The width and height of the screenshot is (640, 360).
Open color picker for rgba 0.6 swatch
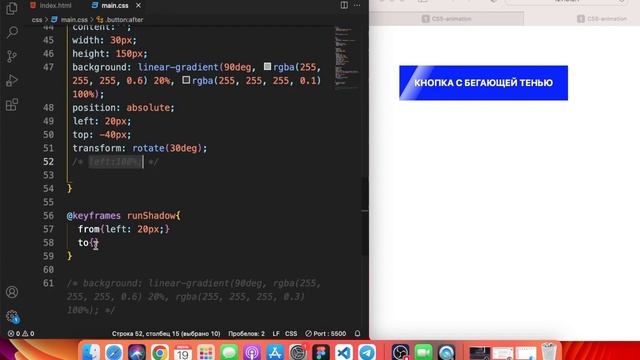click(x=267, y=66)
